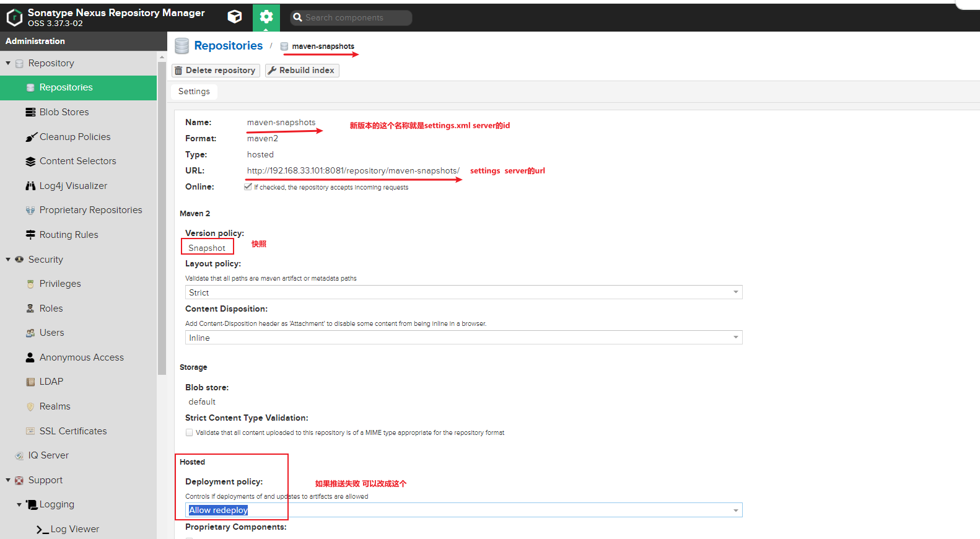The height and width of the screenshot is (539, 980).
Task: Click the trash icon on Delete repository
Action: coord(178,71)
